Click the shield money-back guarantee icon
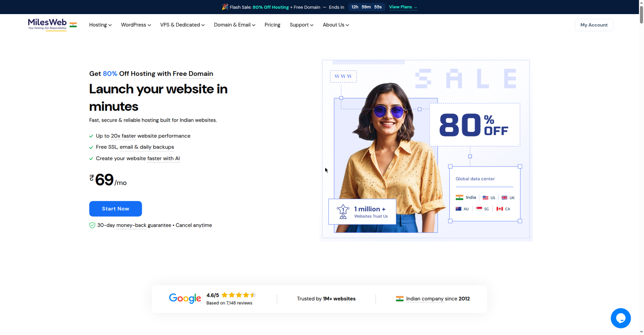Viewport: 644px width, 335px height. [92, 225]
